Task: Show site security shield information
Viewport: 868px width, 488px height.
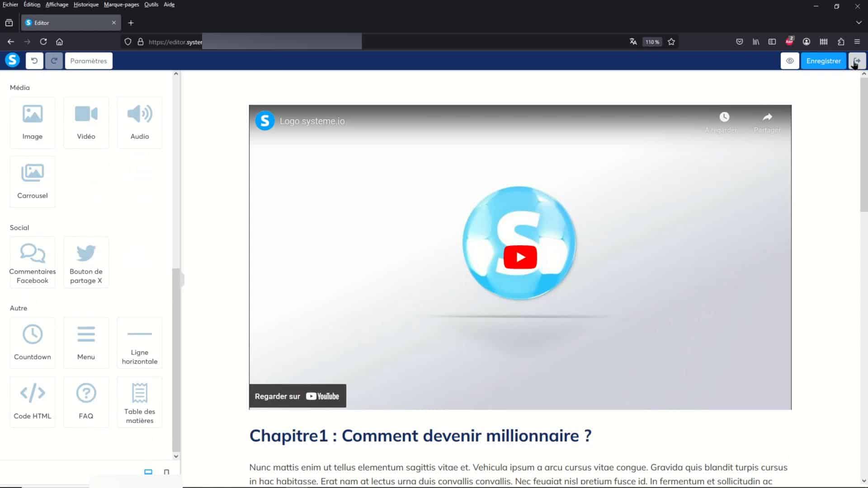Action: [x=128, y=42]
